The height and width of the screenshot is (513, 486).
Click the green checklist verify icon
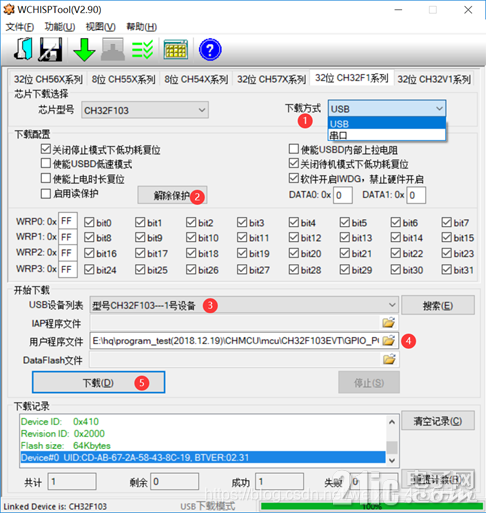(142, 50)
